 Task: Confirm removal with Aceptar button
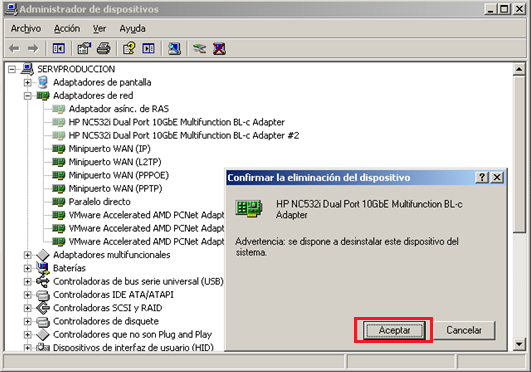coord(394,330)
